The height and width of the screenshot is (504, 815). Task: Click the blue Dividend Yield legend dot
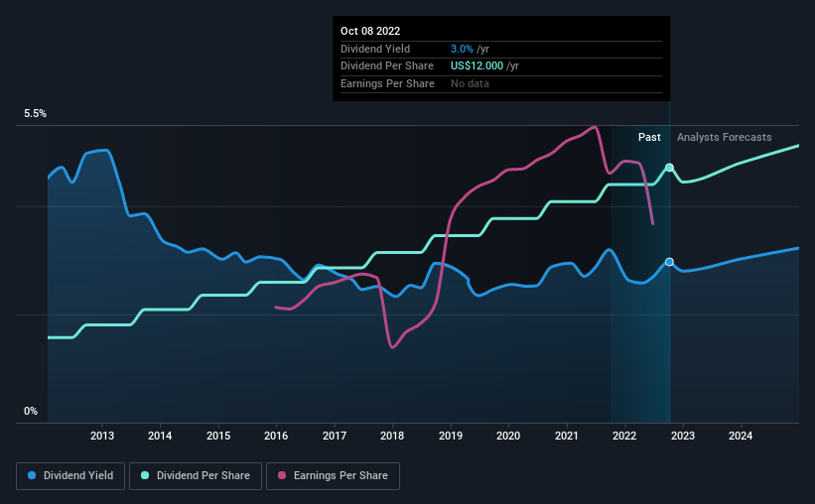coord(32,475)
